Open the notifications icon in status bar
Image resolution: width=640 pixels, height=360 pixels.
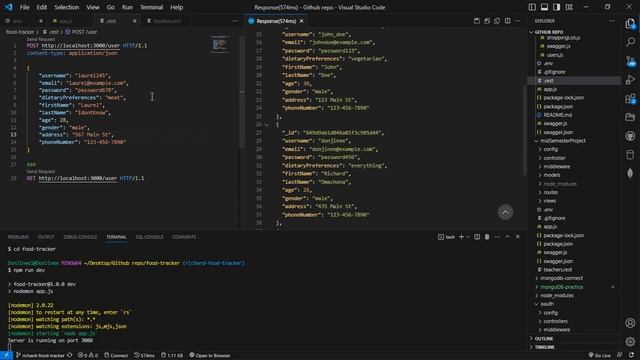(632, 356)
